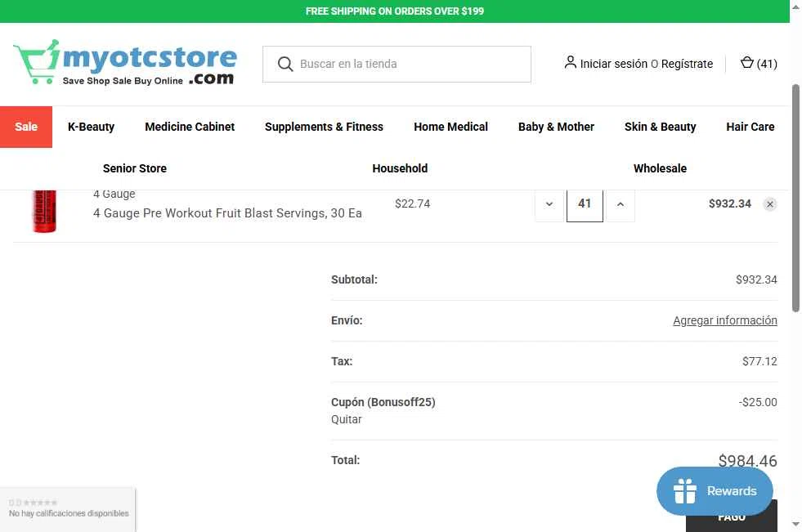This screenshot has width=802, height=532.
Task: Click the total amount $984.46
Action: click(x=747, y=461)
